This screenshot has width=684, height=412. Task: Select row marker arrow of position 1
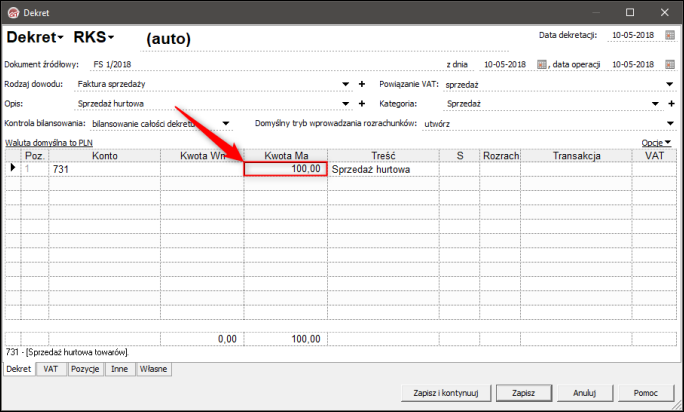pyautogui.click(x=13, y=167)
